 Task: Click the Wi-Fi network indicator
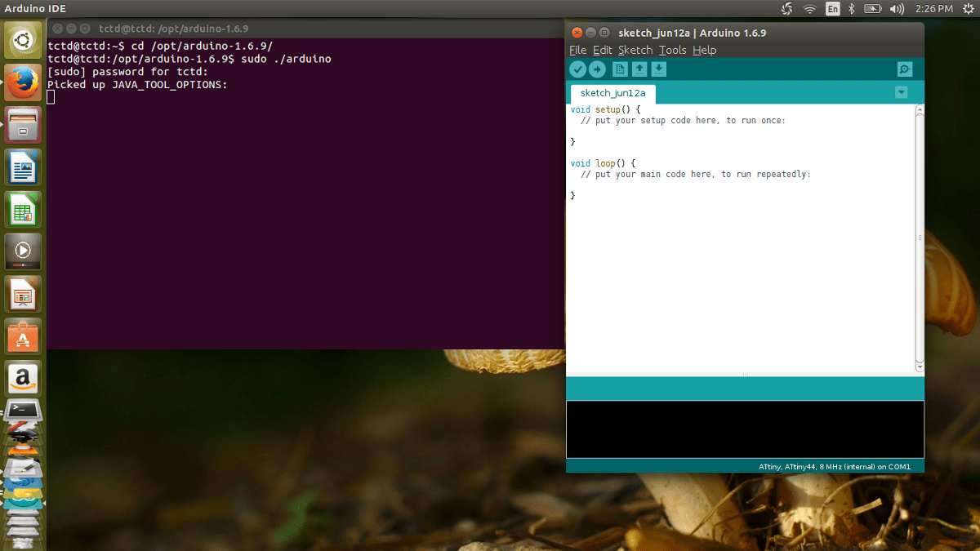810,9
